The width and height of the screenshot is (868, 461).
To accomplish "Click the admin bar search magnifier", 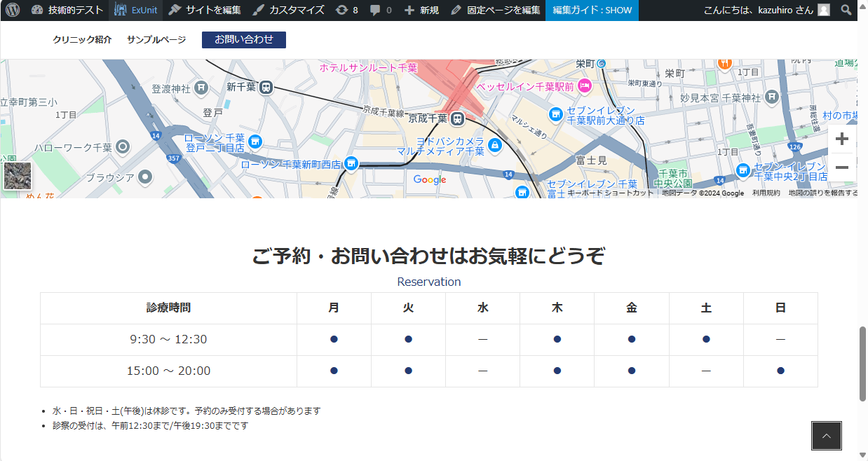I will (846, 10).
